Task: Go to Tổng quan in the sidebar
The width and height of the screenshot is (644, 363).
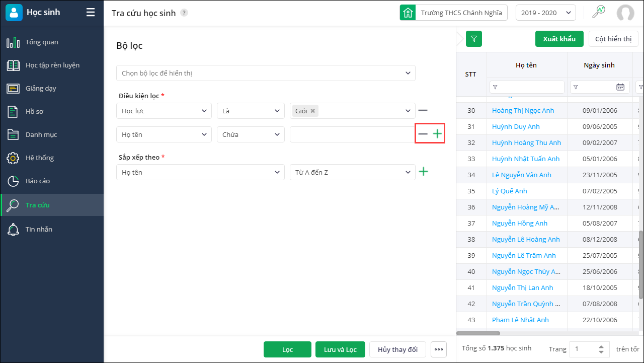Action: [42, 42]
